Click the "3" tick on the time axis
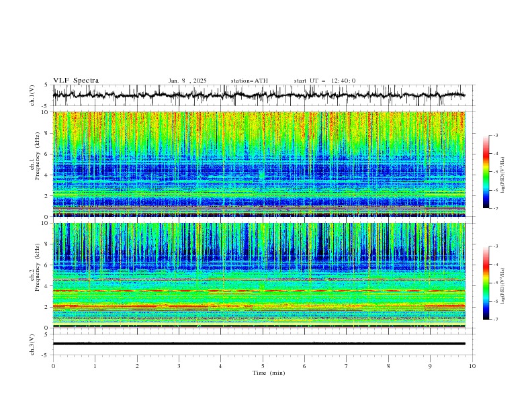Image resolution: width=532 pixels, height=411 pixels. coord(179,366)
